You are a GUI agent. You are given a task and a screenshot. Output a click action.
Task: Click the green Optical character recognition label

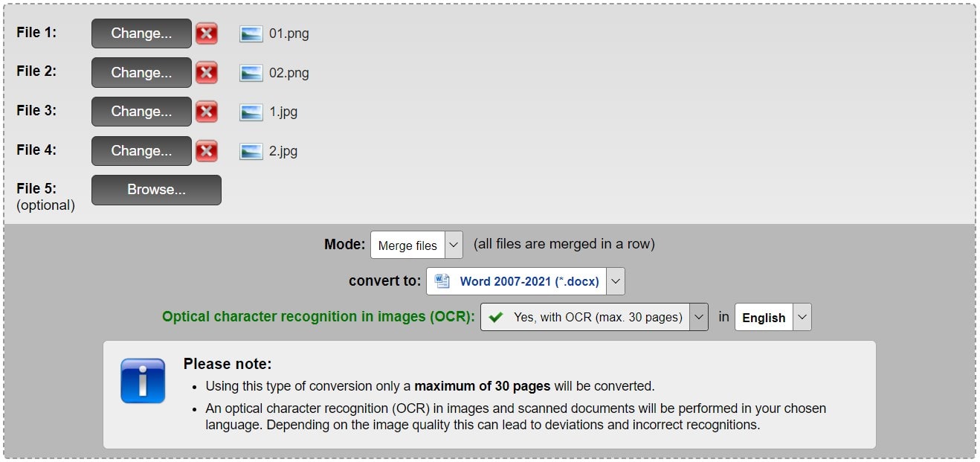point(318,316)
